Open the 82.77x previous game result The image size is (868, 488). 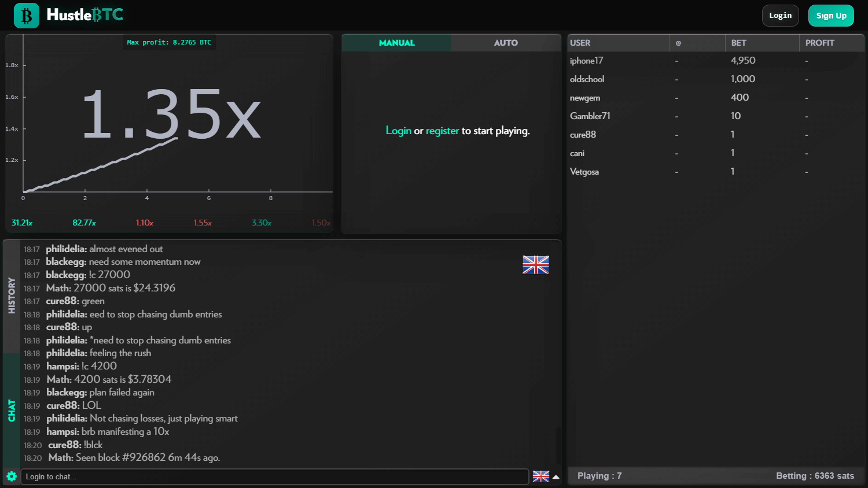pos(84,223)
